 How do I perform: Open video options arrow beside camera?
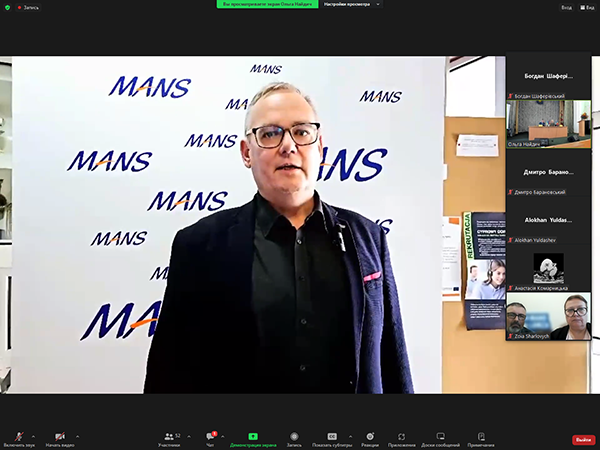tap(78, 436)
